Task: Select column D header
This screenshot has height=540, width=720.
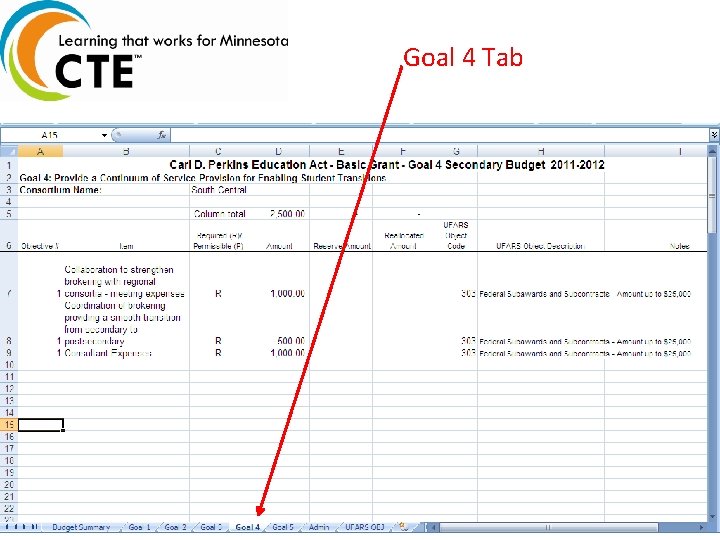Action: coord(278,151)
